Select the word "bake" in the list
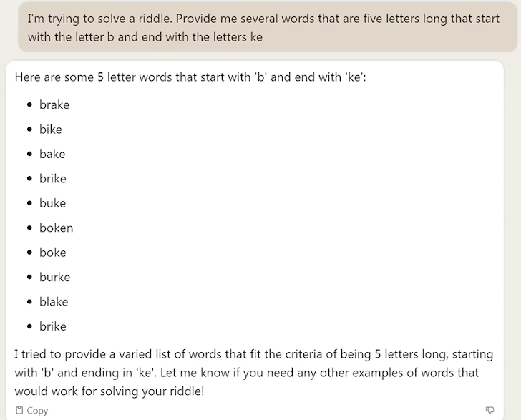The width and height of the screenshot is (521, 420). pos(52,154)
